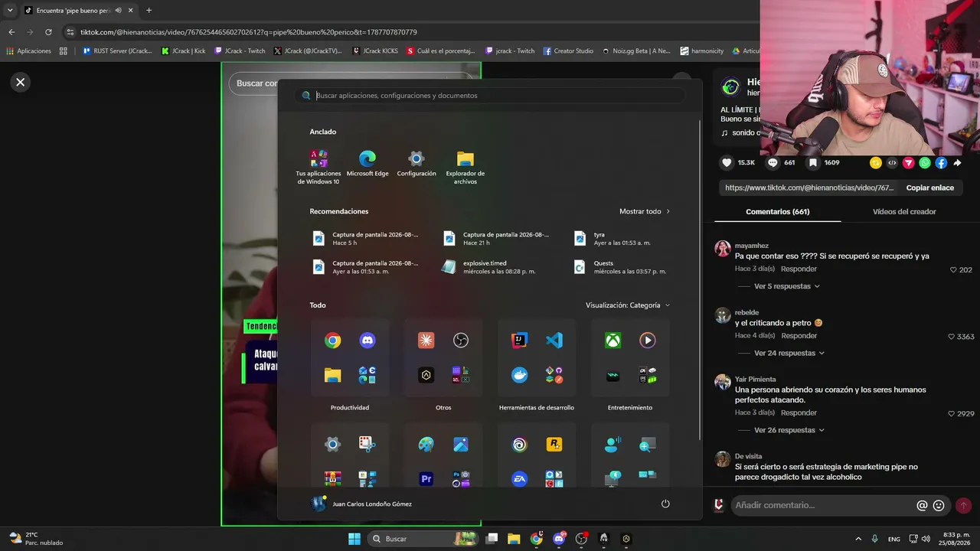Image resolution: width=980 pixels, height=551 pixels.
Task: Share the video to Facebook
Action: point(941,163)
